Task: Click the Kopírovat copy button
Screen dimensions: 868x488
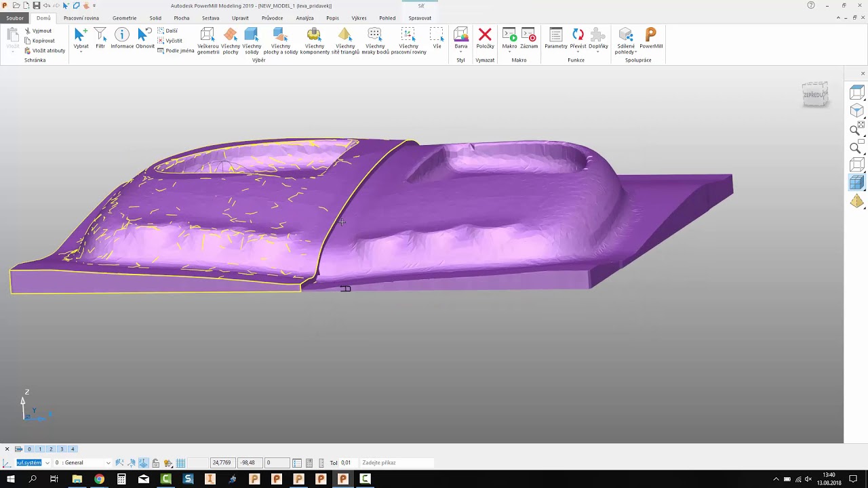Action: pyautogui.click(x=39, y=41)
